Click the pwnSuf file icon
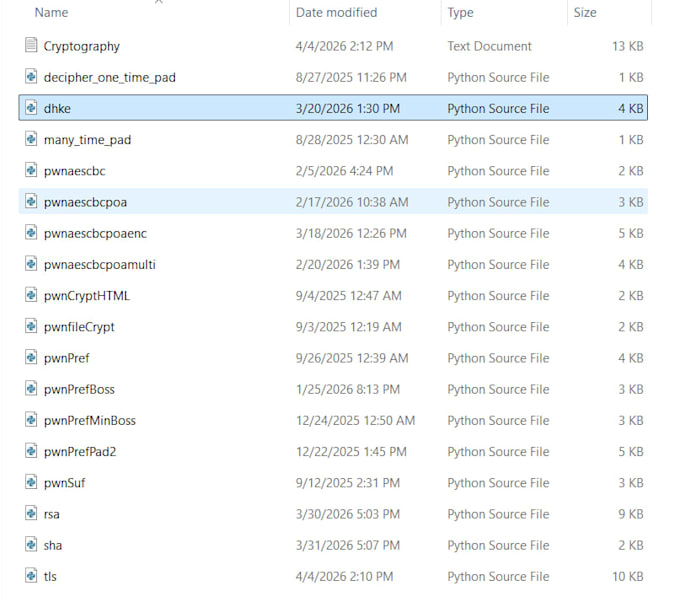This screenshot has width=680, height=602. [x=31, y=482]
